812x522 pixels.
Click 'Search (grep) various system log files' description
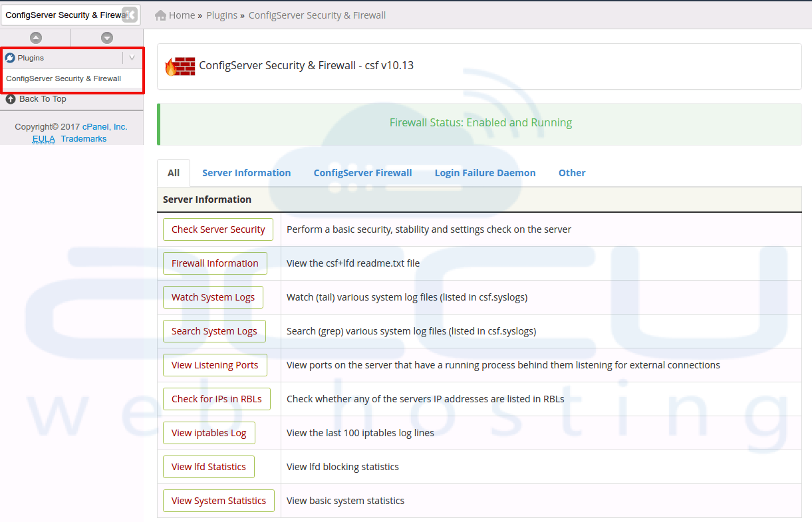pyautogui.click(x=411, y=331)
